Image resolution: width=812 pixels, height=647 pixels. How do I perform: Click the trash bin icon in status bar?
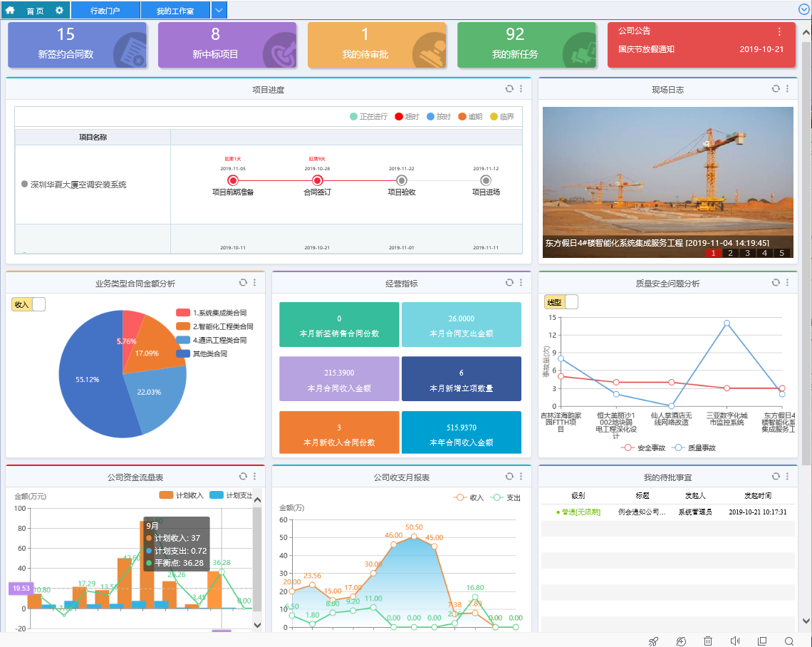coord(708,641)
